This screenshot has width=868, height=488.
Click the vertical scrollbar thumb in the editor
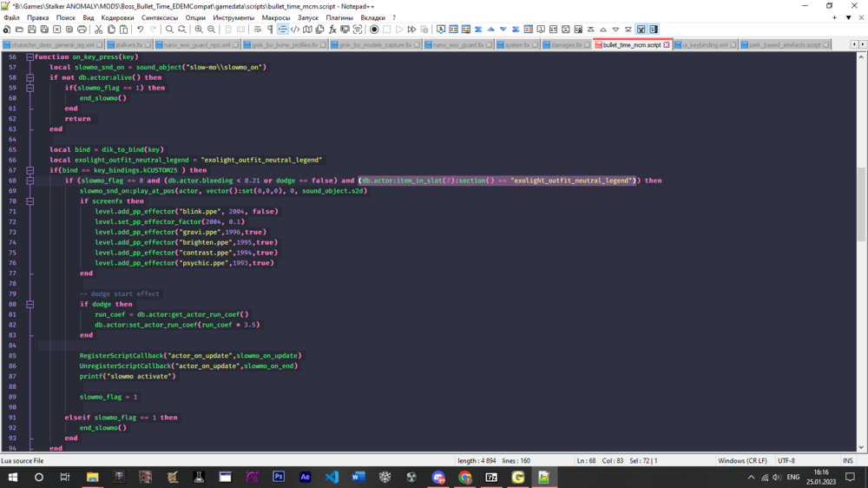tap(861, 204)
